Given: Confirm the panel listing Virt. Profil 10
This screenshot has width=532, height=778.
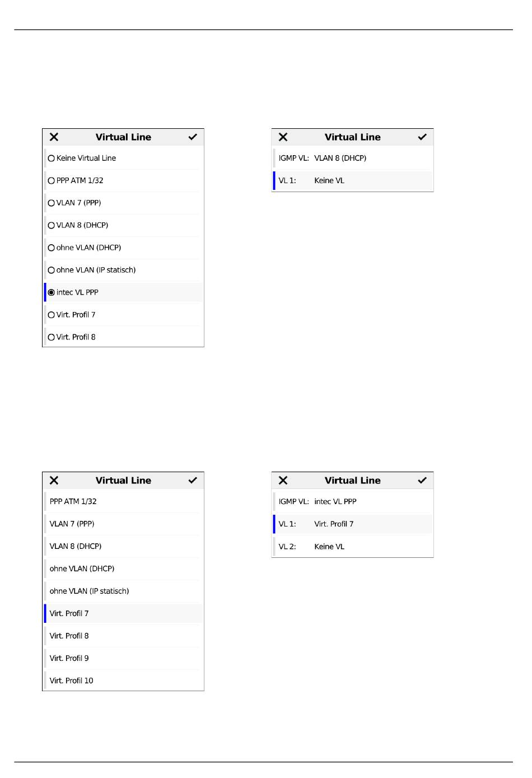Looking at the screenshot, I should (193, 481).
